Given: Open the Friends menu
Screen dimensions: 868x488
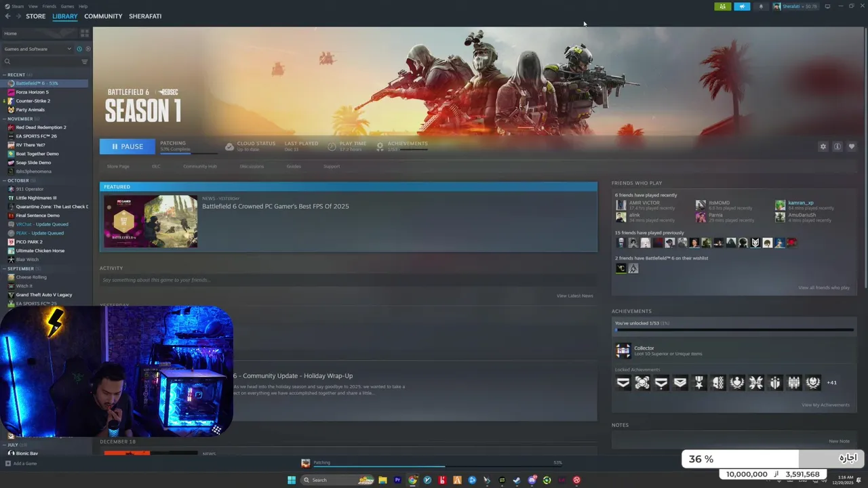Looking at the screenshot, I should 50,6.
